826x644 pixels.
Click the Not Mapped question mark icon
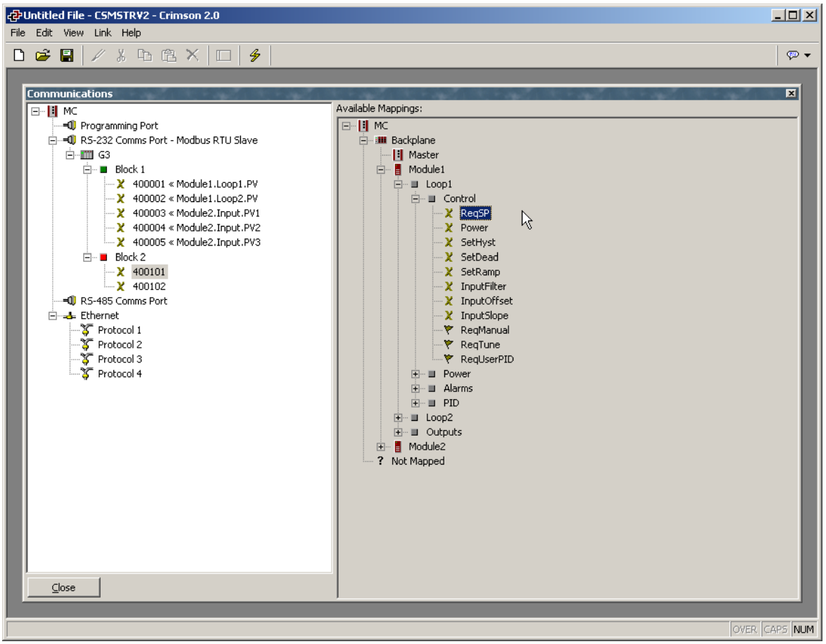point(380,461)
